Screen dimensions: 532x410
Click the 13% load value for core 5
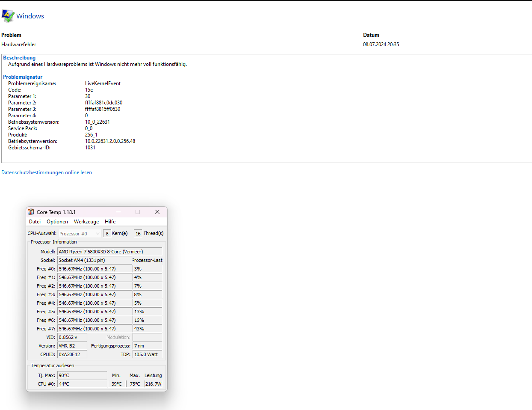tap(148, 312)
